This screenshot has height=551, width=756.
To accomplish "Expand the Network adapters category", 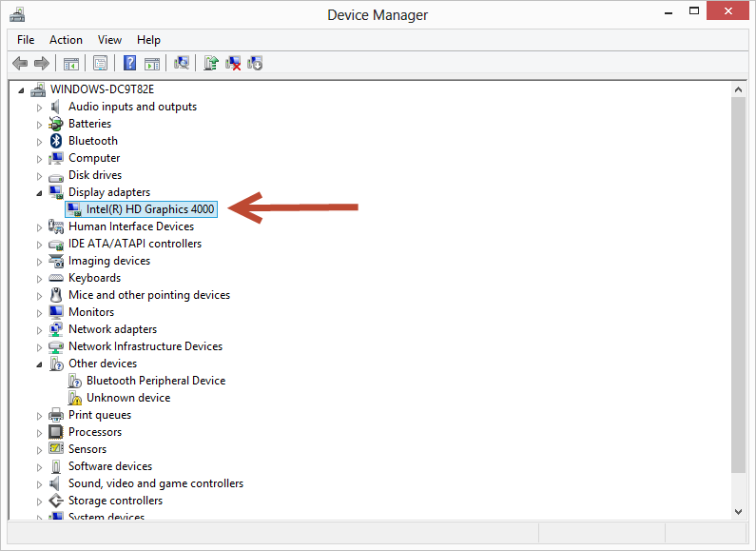I will click(40, 329).
